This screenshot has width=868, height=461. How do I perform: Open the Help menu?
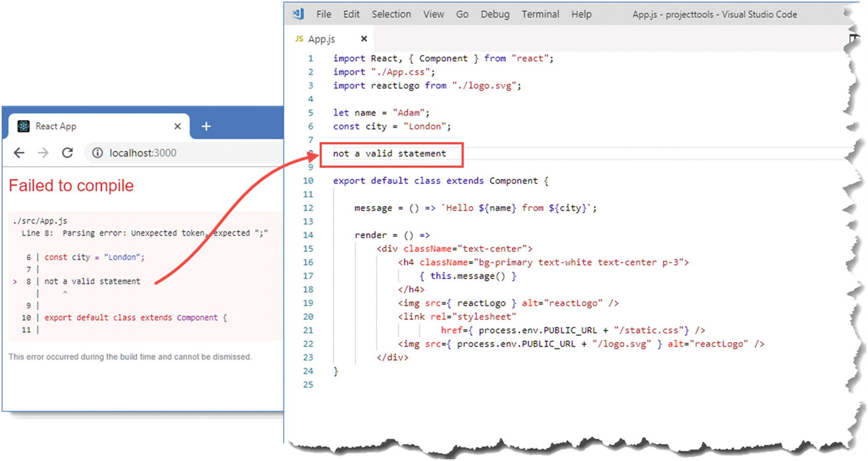(x=581, y=14)
